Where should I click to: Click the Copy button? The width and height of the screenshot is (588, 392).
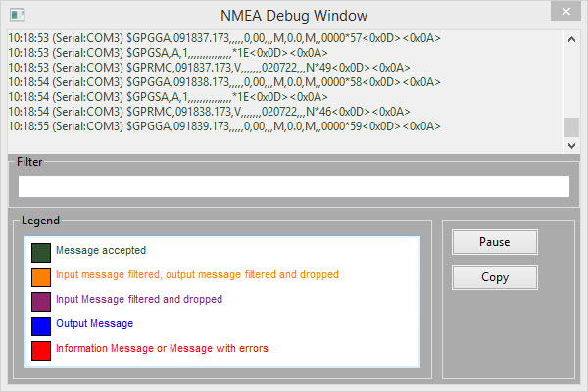495,277
